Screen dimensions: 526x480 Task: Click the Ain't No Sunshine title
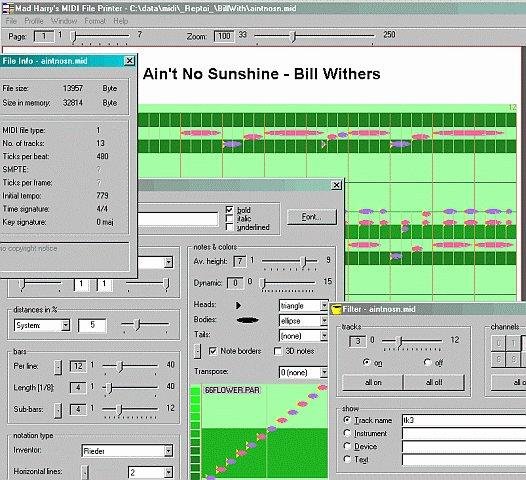261,74
